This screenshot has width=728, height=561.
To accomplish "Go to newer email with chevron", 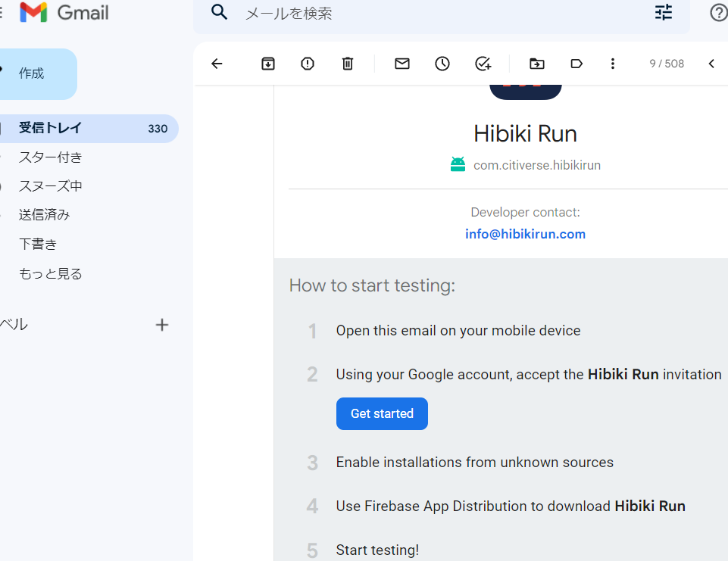I will coord(711,64).
